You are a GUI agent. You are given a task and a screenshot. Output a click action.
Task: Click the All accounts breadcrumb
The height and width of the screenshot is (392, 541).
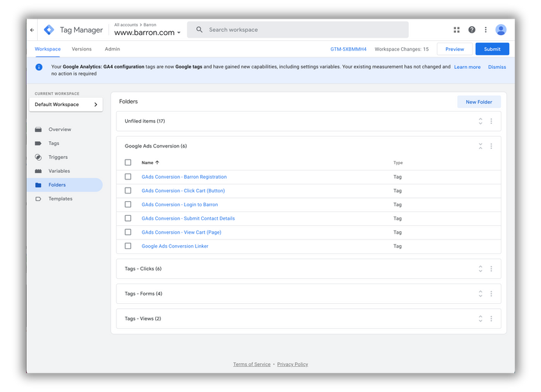click(126, 25)
